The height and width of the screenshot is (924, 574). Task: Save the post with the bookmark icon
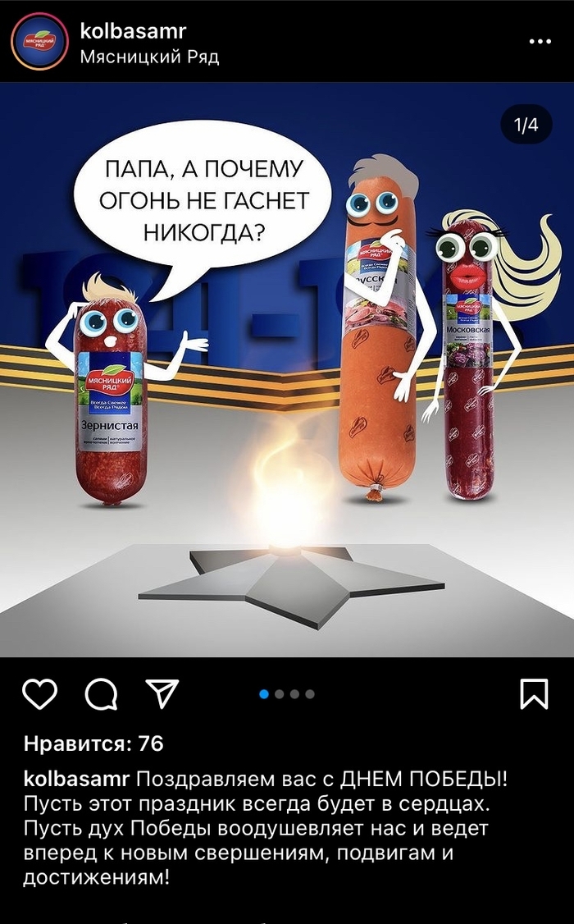534,693
